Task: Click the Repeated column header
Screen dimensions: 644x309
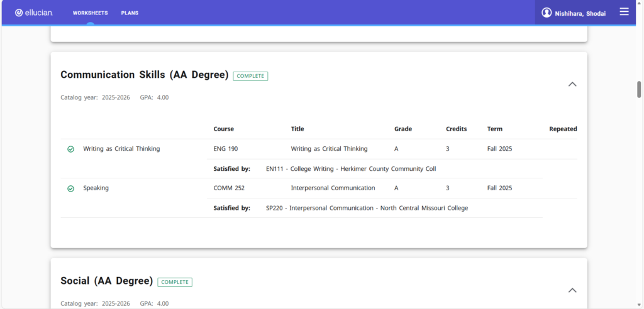Action: pos(562,129)
